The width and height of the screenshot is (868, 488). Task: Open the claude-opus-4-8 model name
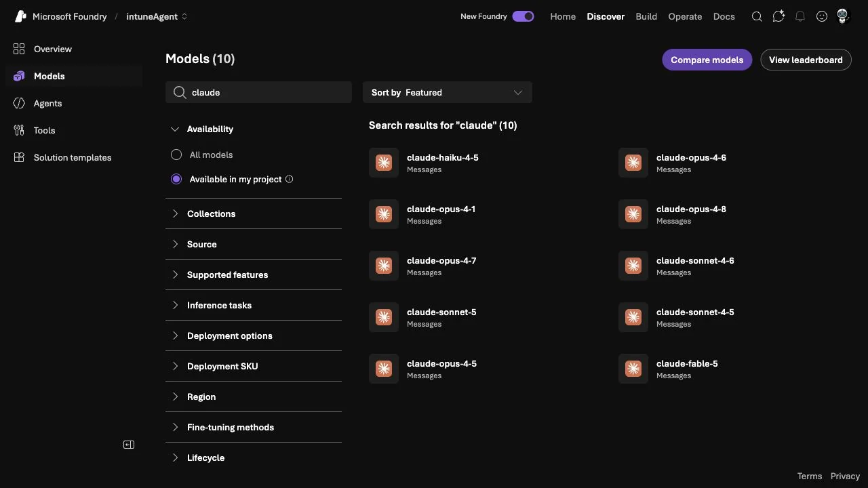pyautogui.click(x=691, y=209)
